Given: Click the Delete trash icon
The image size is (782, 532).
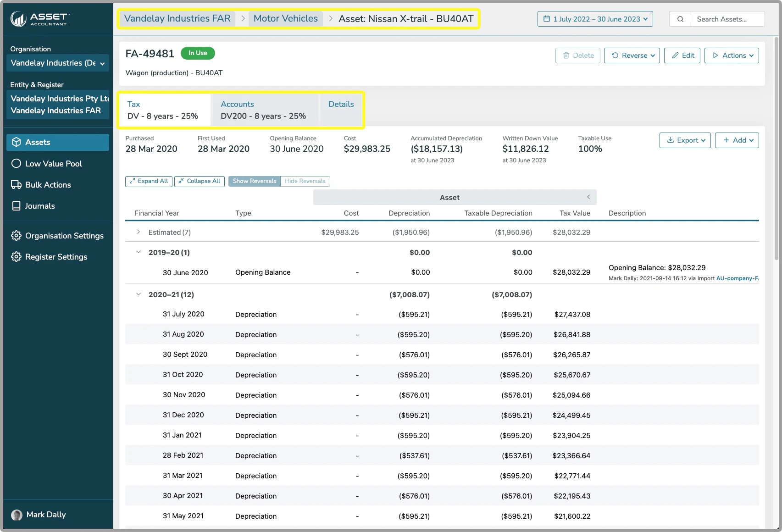Looking at the screenshot, I should (x=566, y=55).
